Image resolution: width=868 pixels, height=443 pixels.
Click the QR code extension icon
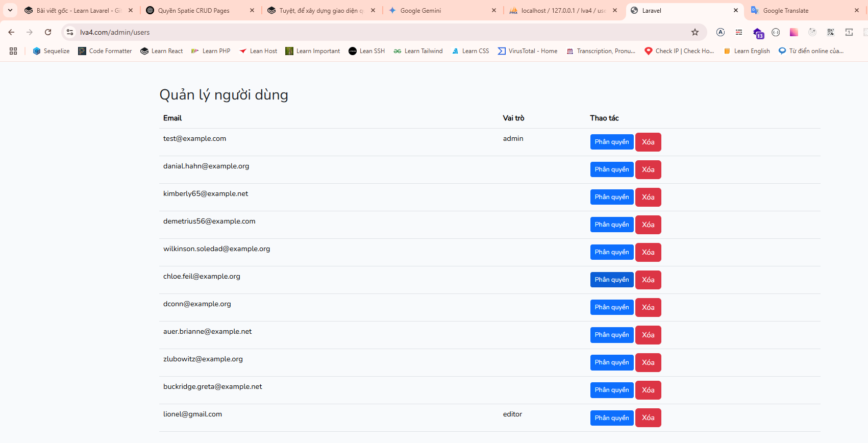(x=831, y=32)
